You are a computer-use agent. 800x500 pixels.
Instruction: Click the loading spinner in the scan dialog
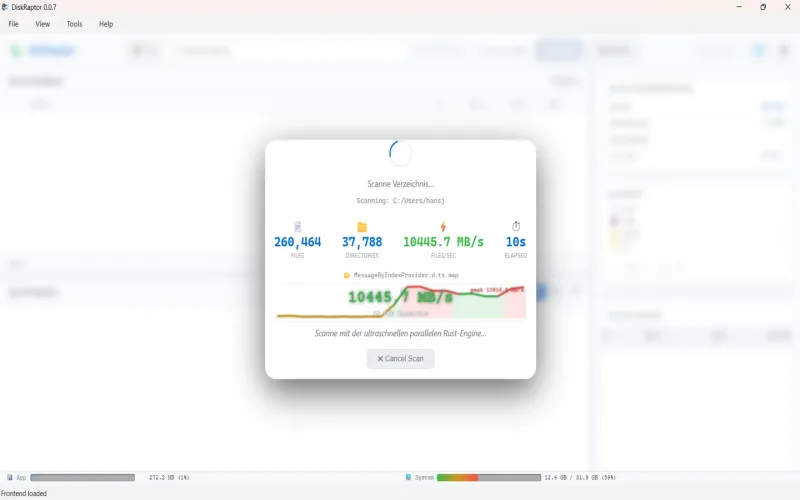tap(401, 153)
